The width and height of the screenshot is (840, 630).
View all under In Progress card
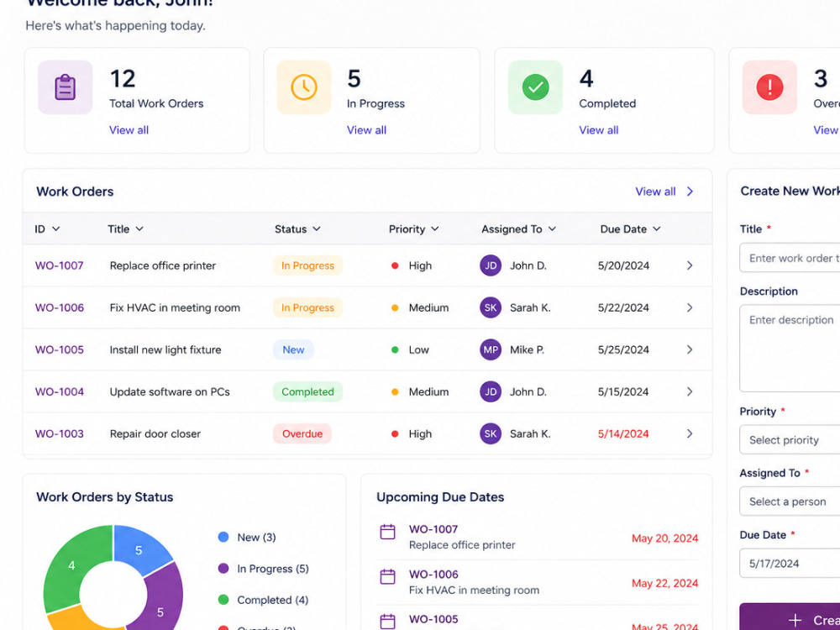pos(366,130)
